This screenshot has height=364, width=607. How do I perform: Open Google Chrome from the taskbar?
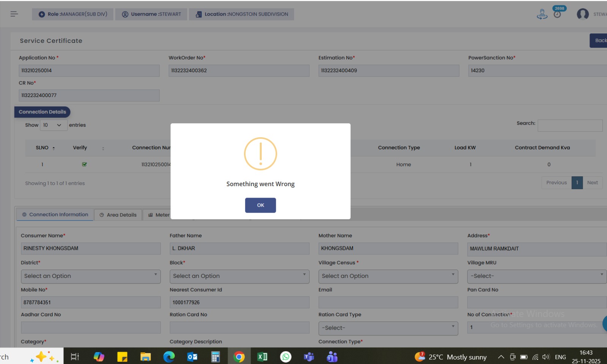pos(239,357)
